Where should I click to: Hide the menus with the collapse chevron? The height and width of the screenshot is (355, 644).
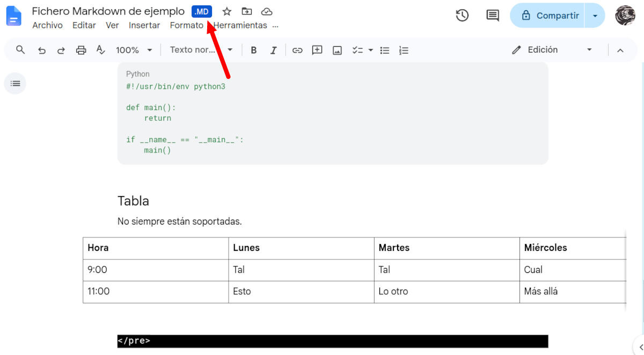tap(620, 50)
